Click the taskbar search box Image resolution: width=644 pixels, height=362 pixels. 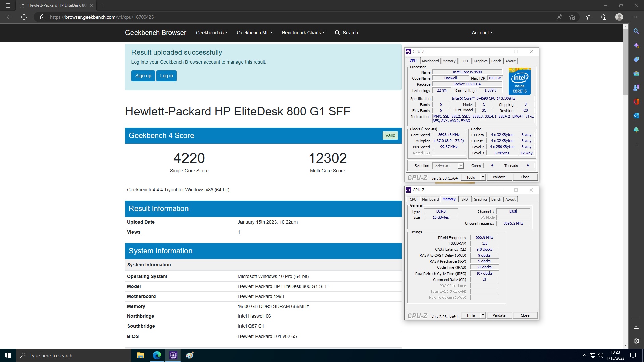pyautogui.click(x=74, y=355)
